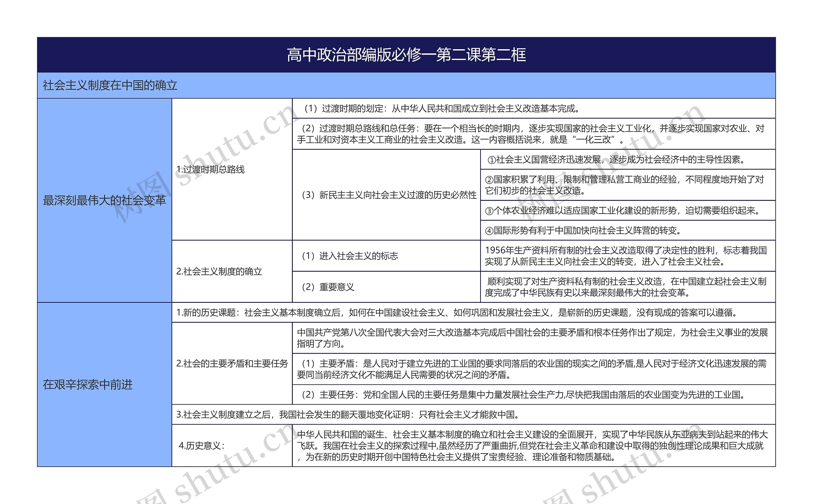The height and width of the screenshot is (504, 813).
Task: Click the title 高中政治部编版必修一第二课第二框
Action: point(406,55)
